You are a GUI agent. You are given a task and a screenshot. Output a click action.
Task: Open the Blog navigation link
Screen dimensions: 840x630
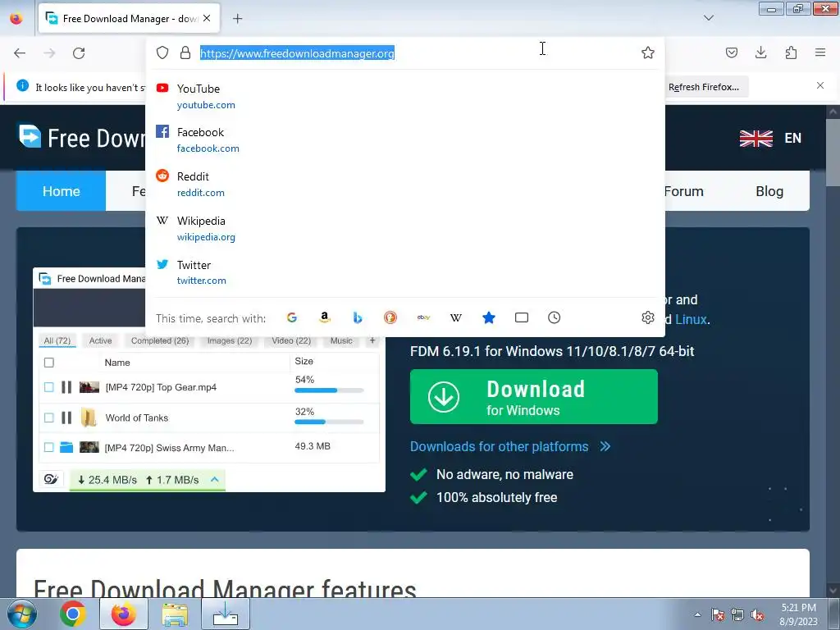(x=769, y=191)
